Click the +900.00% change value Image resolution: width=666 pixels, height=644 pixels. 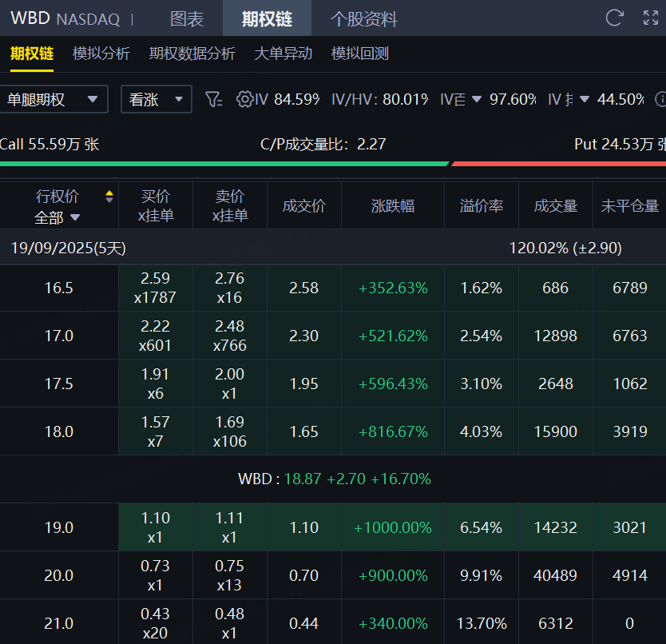(393, 576)
